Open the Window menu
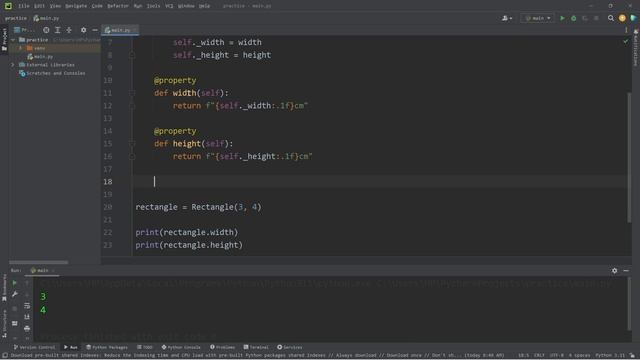The image size is (640, 360). [x=186, y=6]
